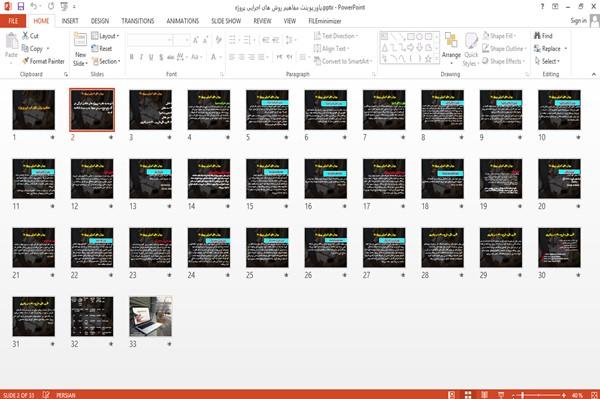Open Quick Styles gallery
The image size is (600, 399).
(471, 50)
